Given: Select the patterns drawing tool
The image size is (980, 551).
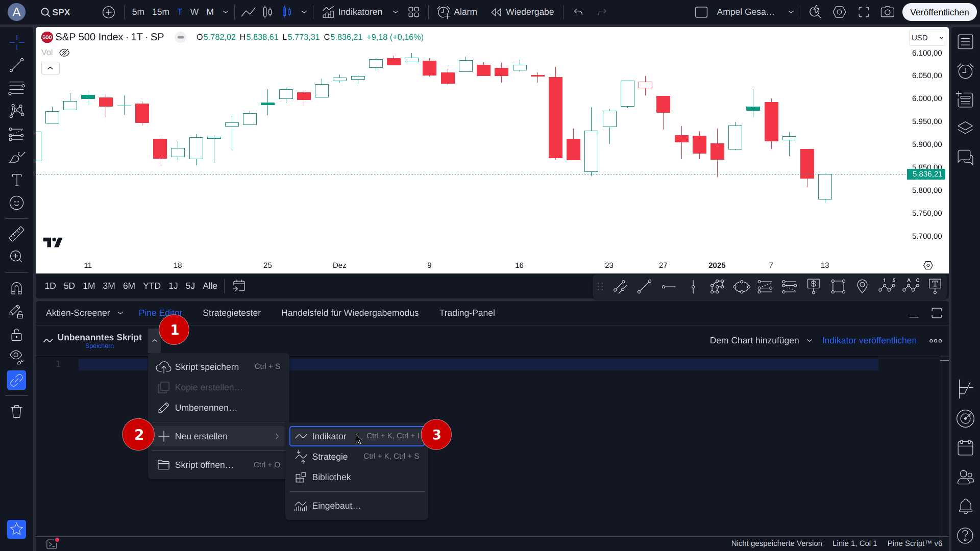Looking at the screenshot, I should coord(16,111).
